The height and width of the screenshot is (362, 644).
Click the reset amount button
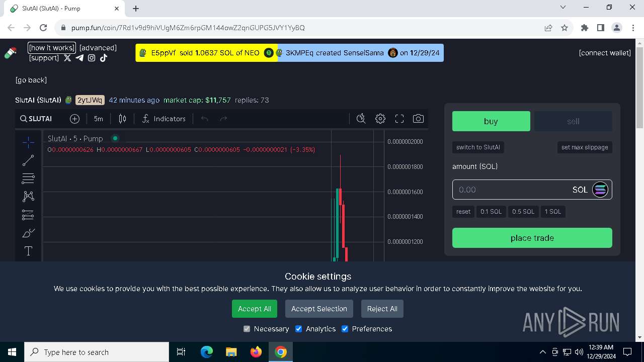(463, 212)
